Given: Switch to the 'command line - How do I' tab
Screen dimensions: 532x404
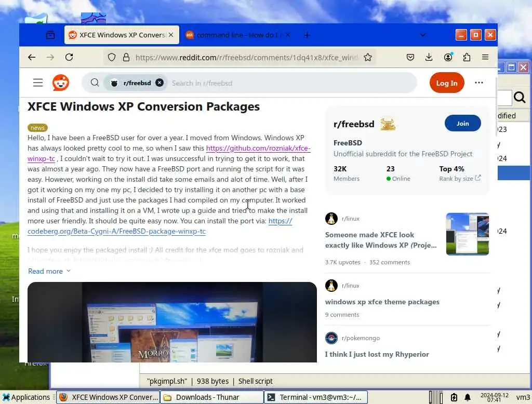Looking at the screenshot, I should pos(237,35).
